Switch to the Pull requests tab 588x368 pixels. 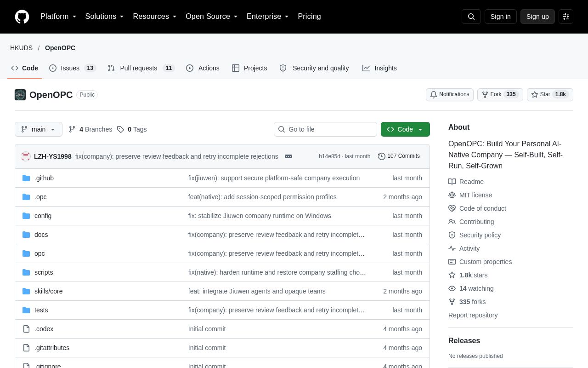click(141, 68)
